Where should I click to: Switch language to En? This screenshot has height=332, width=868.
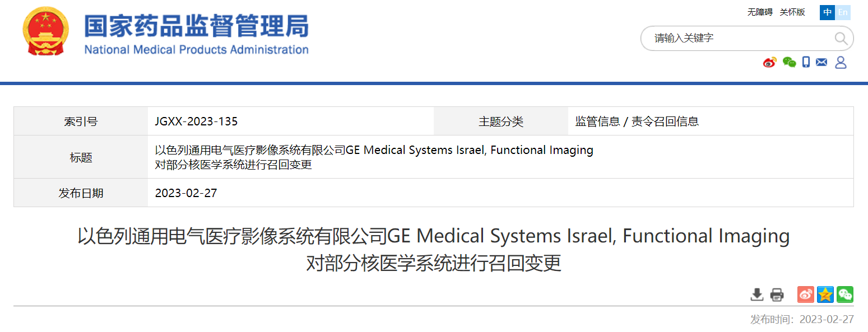843,12
